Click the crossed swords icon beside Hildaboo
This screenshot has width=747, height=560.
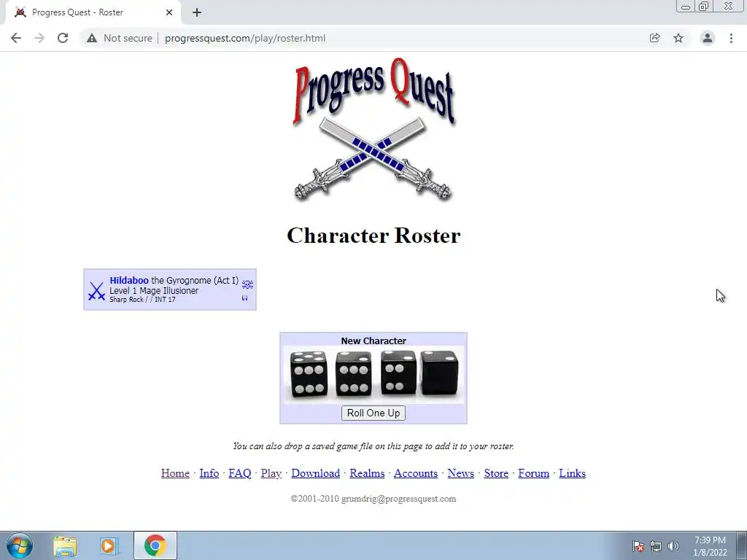click(96, 291)
